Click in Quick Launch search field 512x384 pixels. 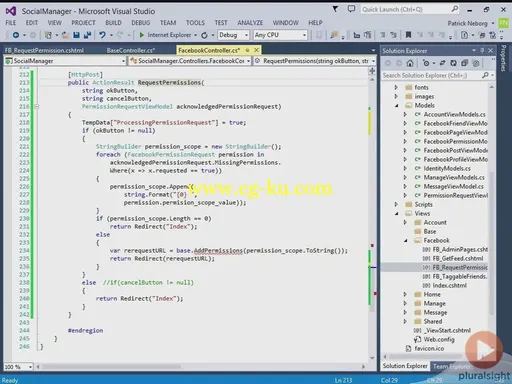(x=406, y=9)
